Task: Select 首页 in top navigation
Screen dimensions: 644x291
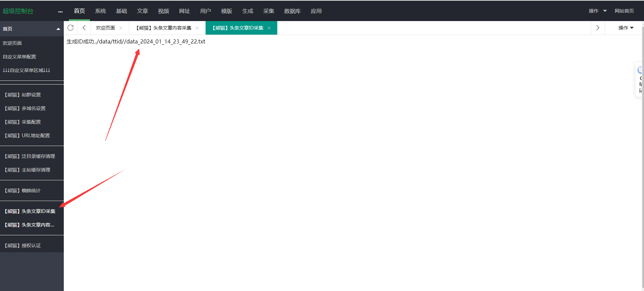Action: coord(79,11)
